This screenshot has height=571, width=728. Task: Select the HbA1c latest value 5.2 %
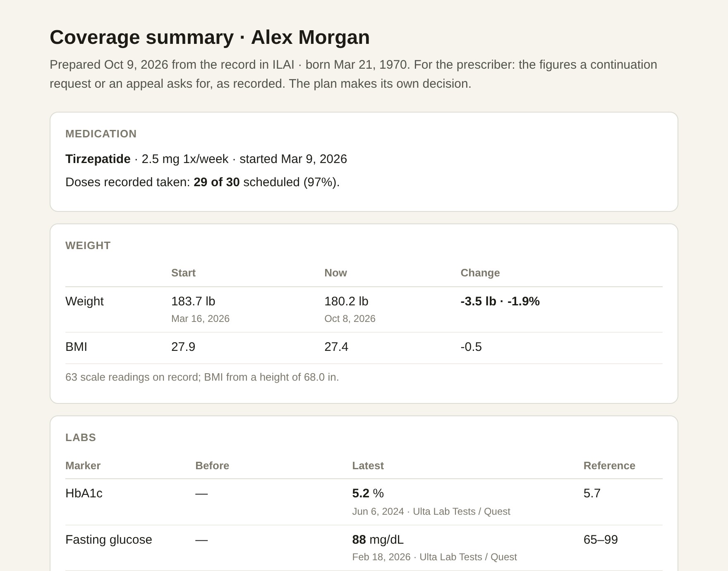point(368,493)
